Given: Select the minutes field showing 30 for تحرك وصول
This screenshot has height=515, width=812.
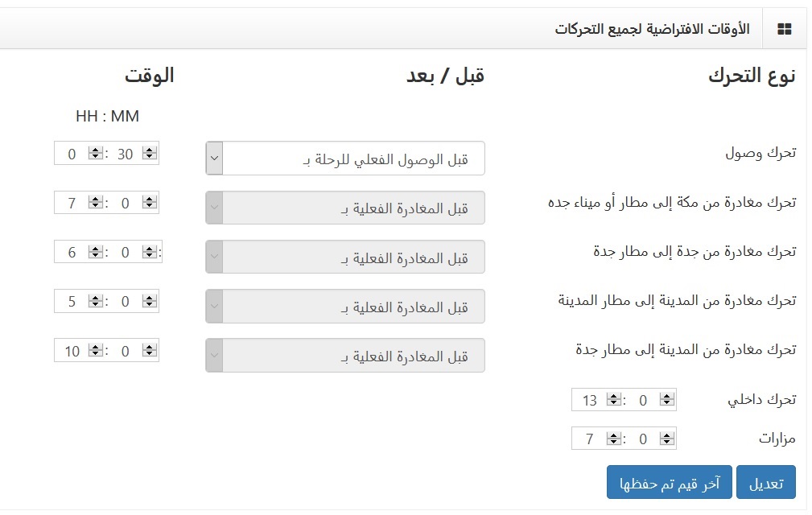Looking at the screenshot, I should (124, 154).
